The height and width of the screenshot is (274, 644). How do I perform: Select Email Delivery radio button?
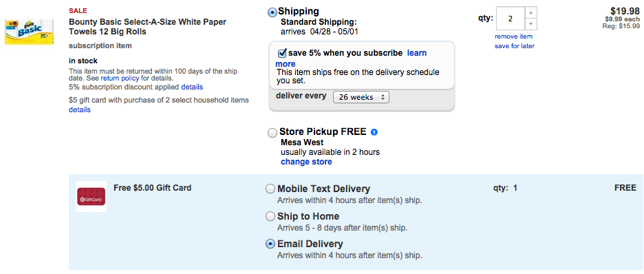coord(270,244)
